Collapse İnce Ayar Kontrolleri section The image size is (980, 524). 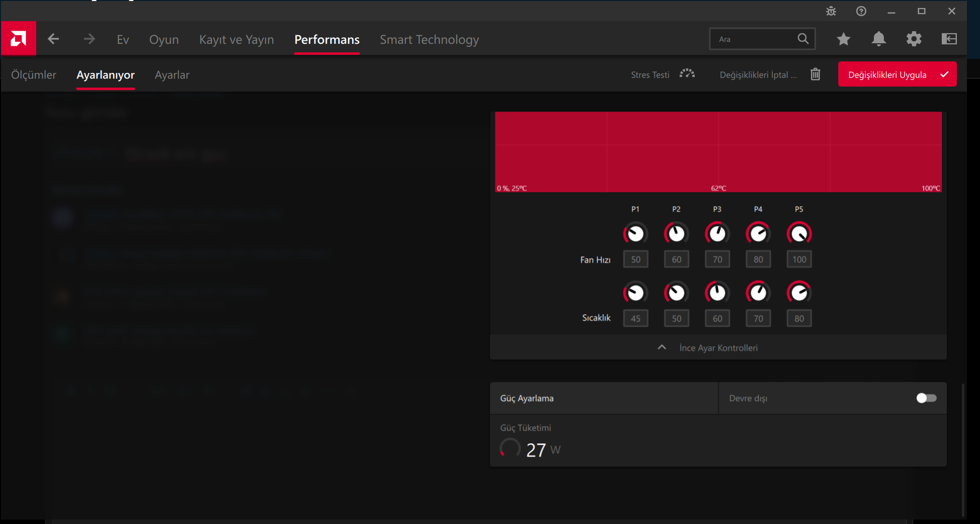pos(718,347)
